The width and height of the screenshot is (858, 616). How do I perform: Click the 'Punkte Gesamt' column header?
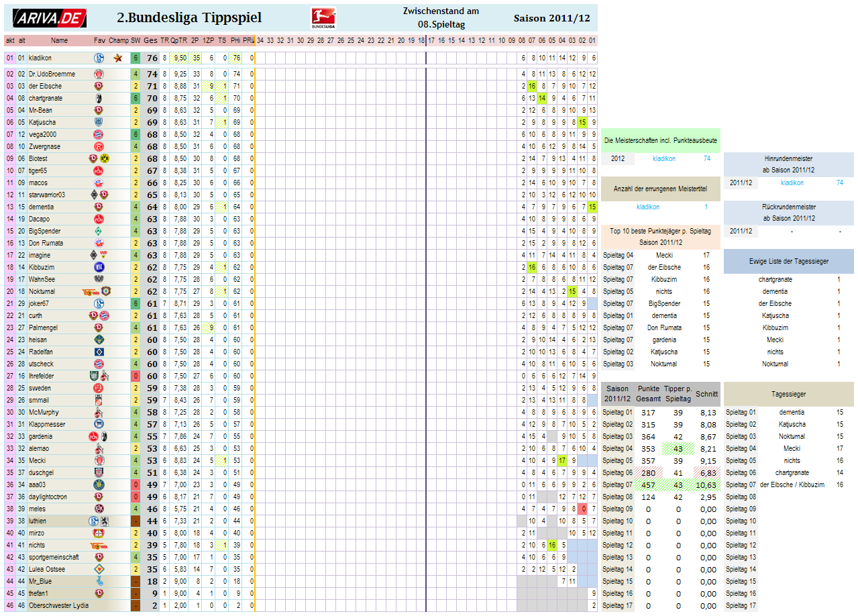click(649, 395)
